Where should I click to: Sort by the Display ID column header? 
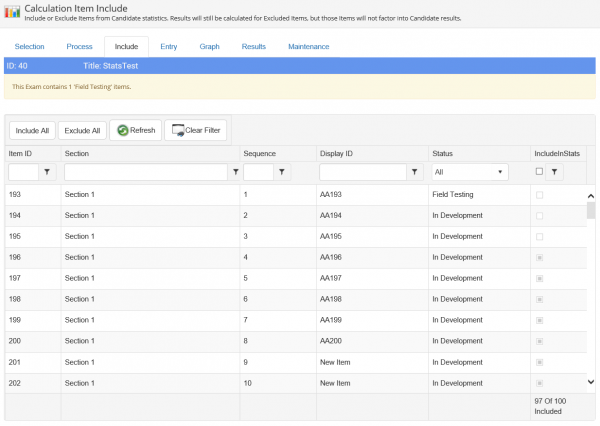pyautogui.click(x=336, y=153)
